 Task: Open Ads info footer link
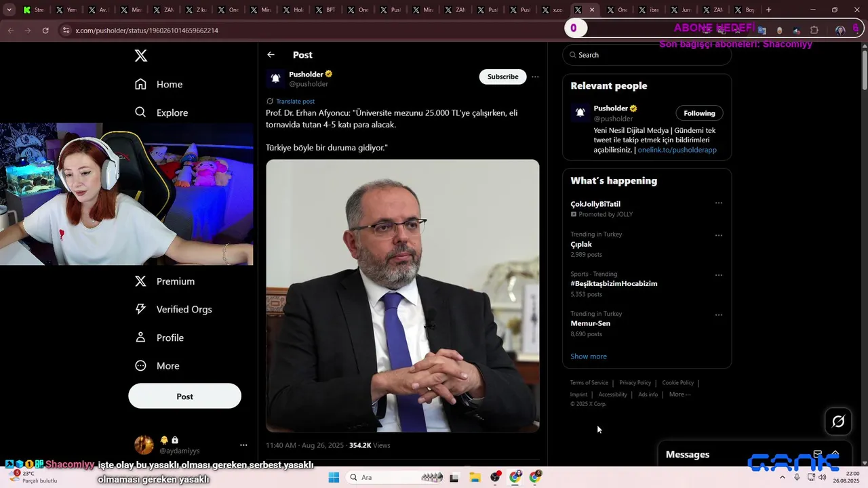(x=648, y=394)
